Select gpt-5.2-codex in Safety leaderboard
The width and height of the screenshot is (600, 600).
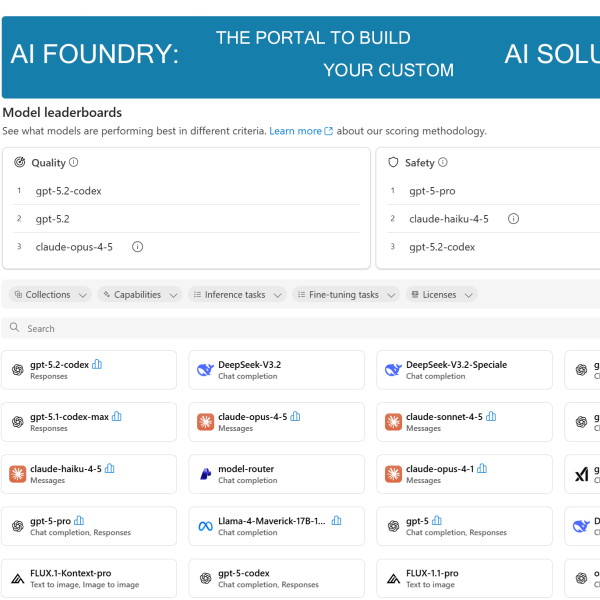[x=442, y=247]
